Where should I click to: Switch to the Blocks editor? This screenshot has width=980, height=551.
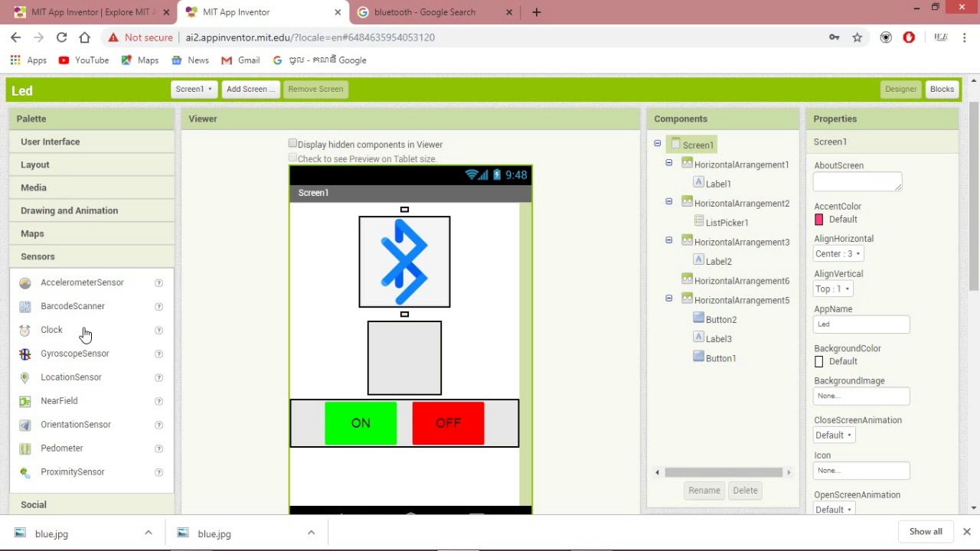point(942,89)
